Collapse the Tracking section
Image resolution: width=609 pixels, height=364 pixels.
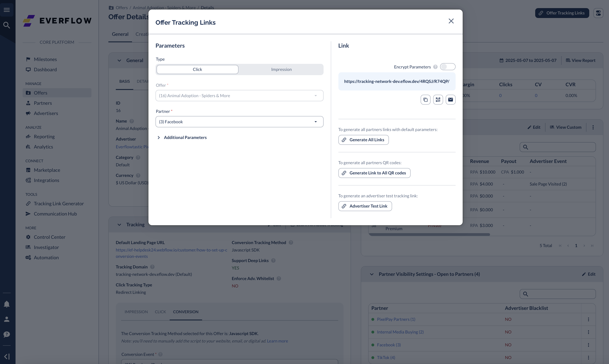(x=119, y=225)
